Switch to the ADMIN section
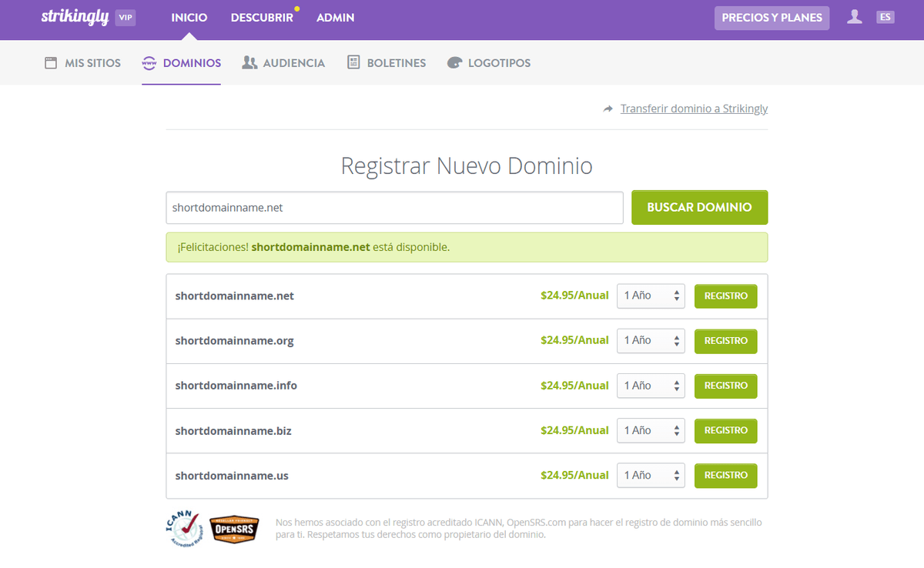Viewport: 924px width, 568px height. (x=335, y=18)
